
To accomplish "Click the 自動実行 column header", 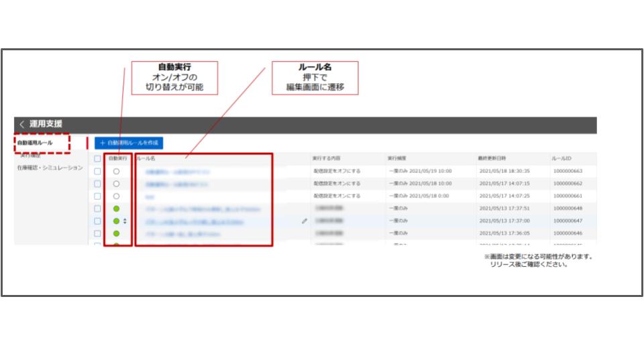I will [x=118, y=158].
